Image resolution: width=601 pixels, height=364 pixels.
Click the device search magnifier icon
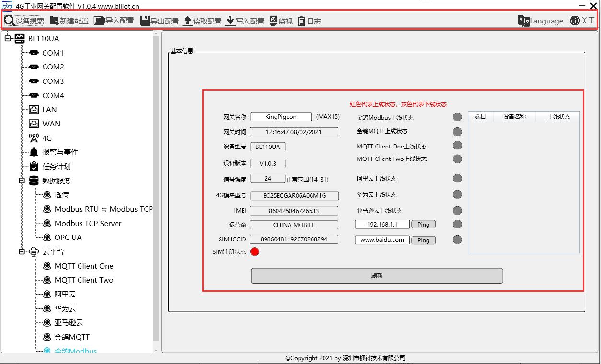pyautogui.click(x=10, y=21)
